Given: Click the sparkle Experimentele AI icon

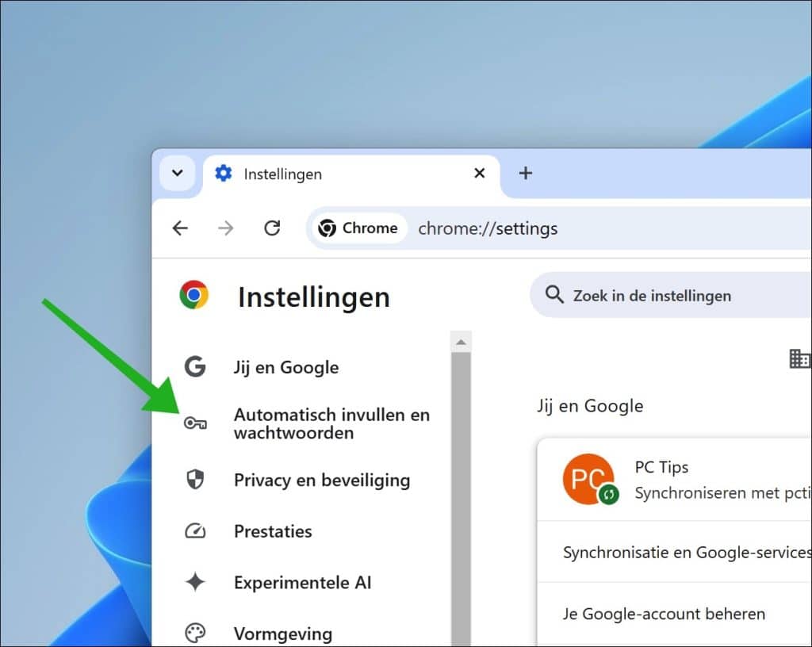Looking at the screenshot, I should pyautogui.click(x=195, y=582).
